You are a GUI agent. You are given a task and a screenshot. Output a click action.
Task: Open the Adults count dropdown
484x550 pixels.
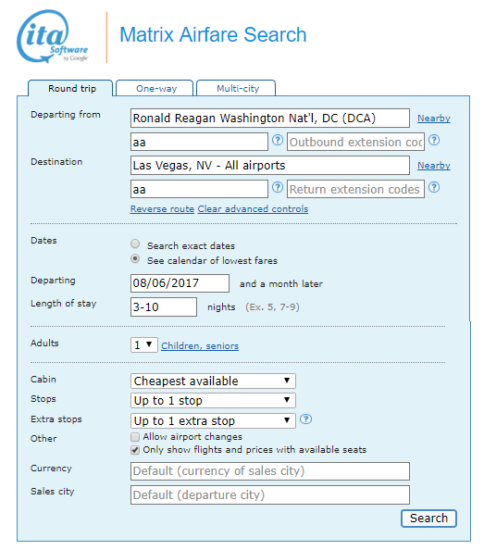point(144,345)
